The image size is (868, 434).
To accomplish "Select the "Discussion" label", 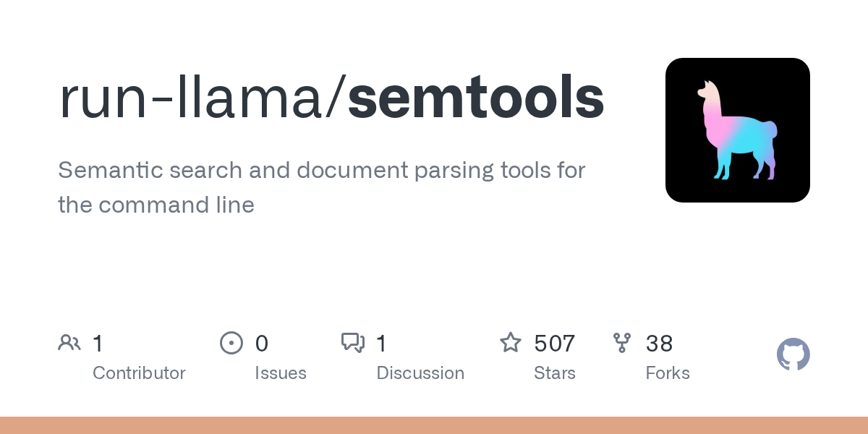I will point(420,373).
